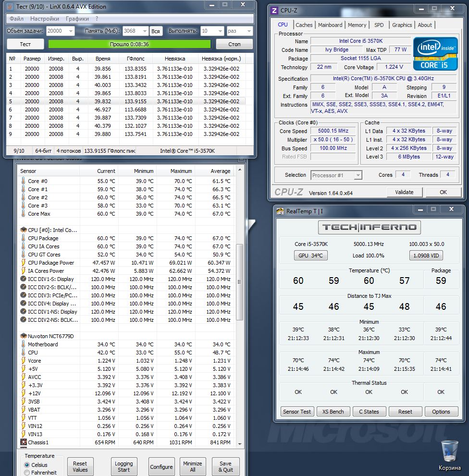Switch to Caches tab in CPU-Z

[304, 25]
